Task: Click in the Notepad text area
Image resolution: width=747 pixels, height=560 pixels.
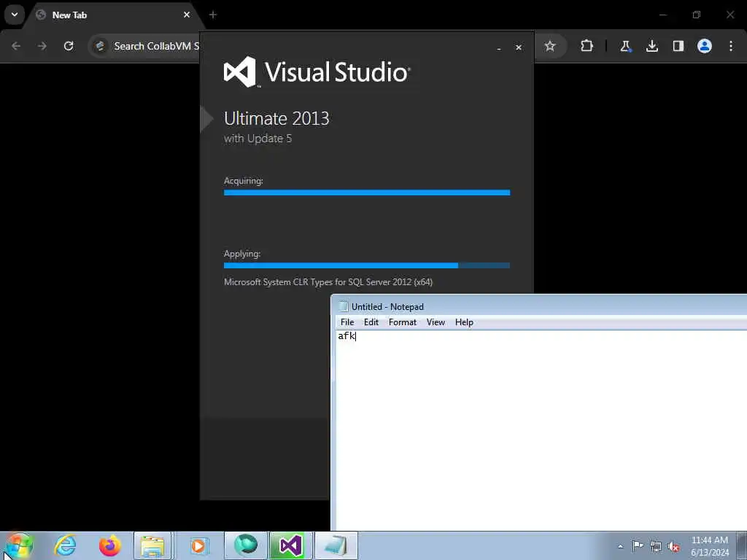Action: 541,431
